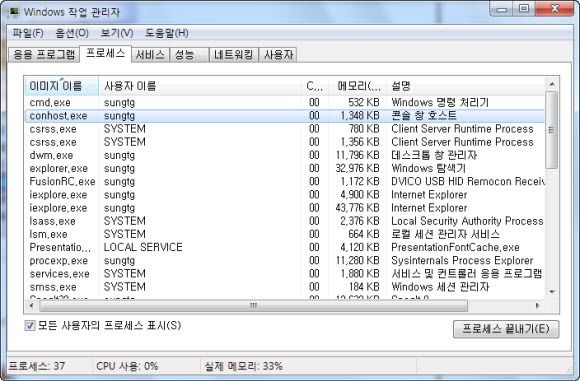Open the 성능 tab
Image resolution: width=580 pixels, height=381 pixels.
click(189, 55)
